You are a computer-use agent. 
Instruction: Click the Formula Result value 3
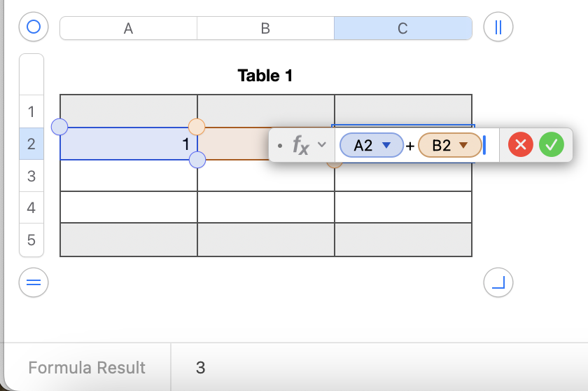click(201, 367)
